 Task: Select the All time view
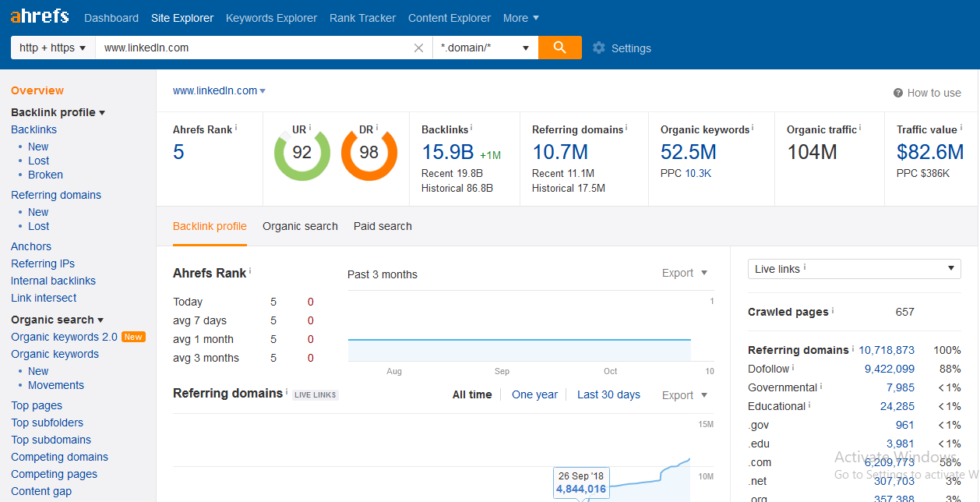click(472, 394)
